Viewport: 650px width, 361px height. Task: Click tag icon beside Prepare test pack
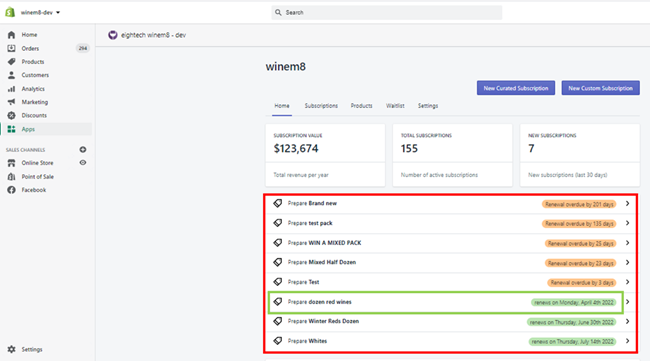pos(278,223)
